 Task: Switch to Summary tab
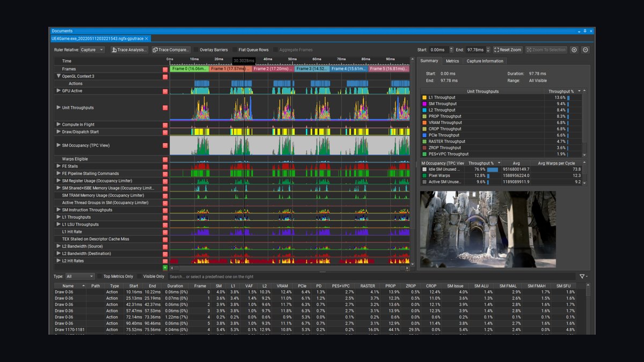[x=429, y=61]
